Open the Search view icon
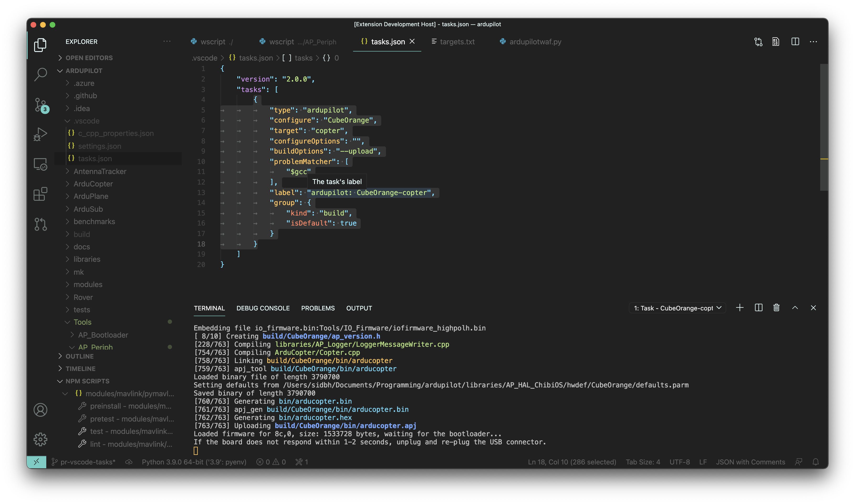This screenshot has height=504, width=855. [x=40, y=74]
